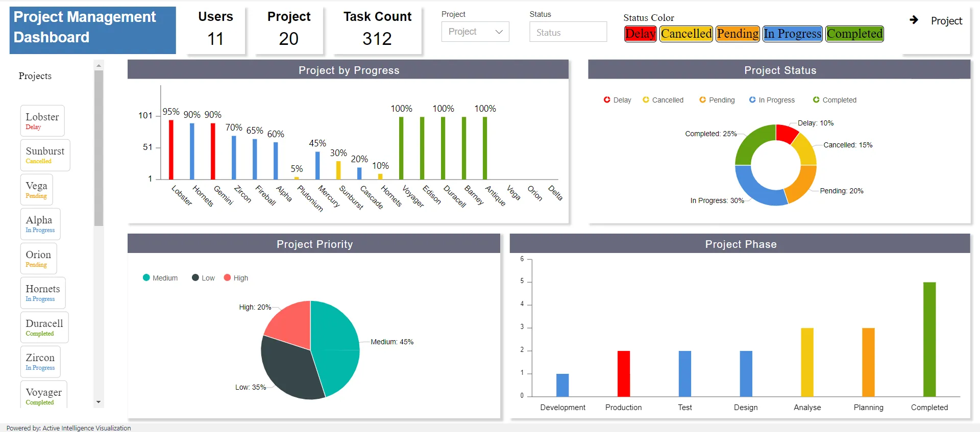Click the right arrow icon beside Project
This screenshot has width=980, height=432.
[914, 20]
